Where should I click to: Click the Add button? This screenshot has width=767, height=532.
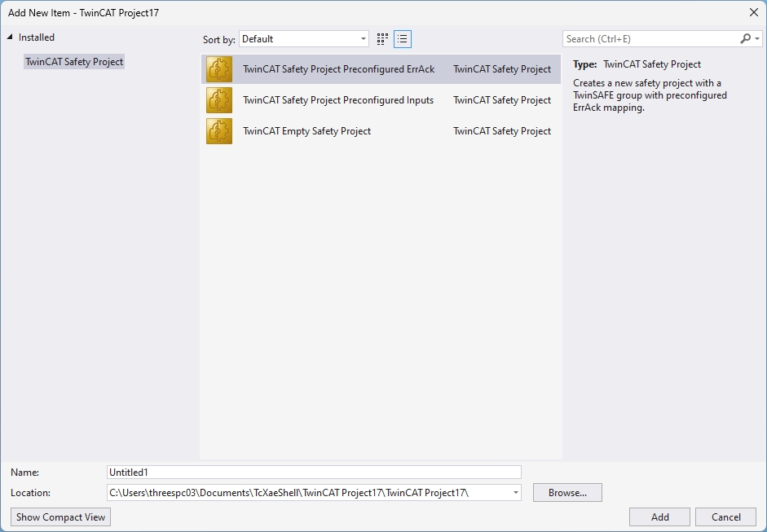pyautogui.click(x=659, y=517)
